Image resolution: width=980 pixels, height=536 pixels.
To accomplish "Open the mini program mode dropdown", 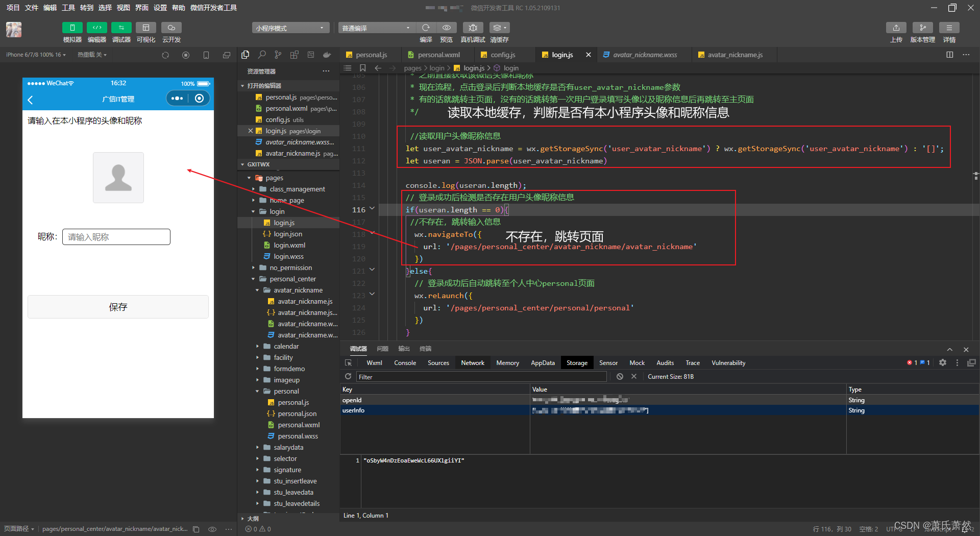I will [290, 28].
